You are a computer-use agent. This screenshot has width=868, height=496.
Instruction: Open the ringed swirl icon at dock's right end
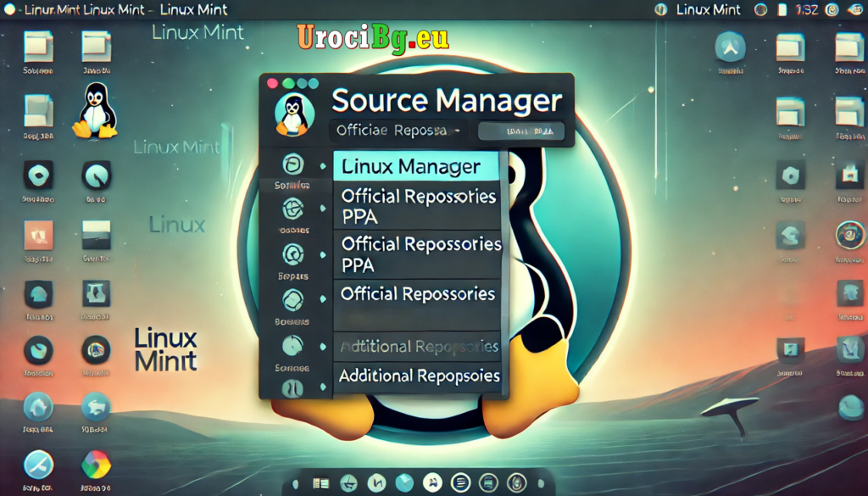pos(516,482)
